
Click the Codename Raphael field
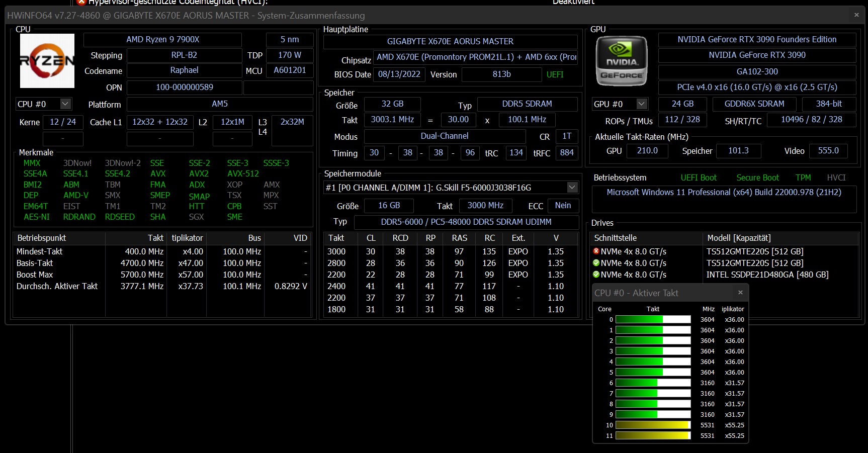point(184,70)
